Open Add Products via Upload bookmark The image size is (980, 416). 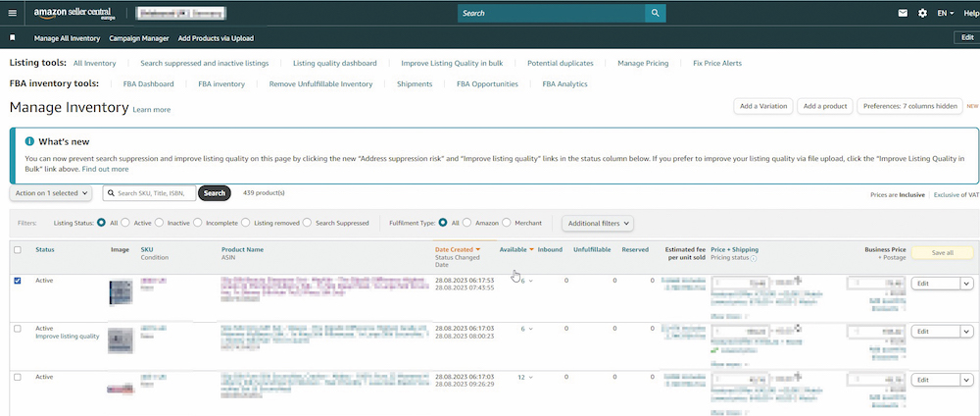[216, 38]
